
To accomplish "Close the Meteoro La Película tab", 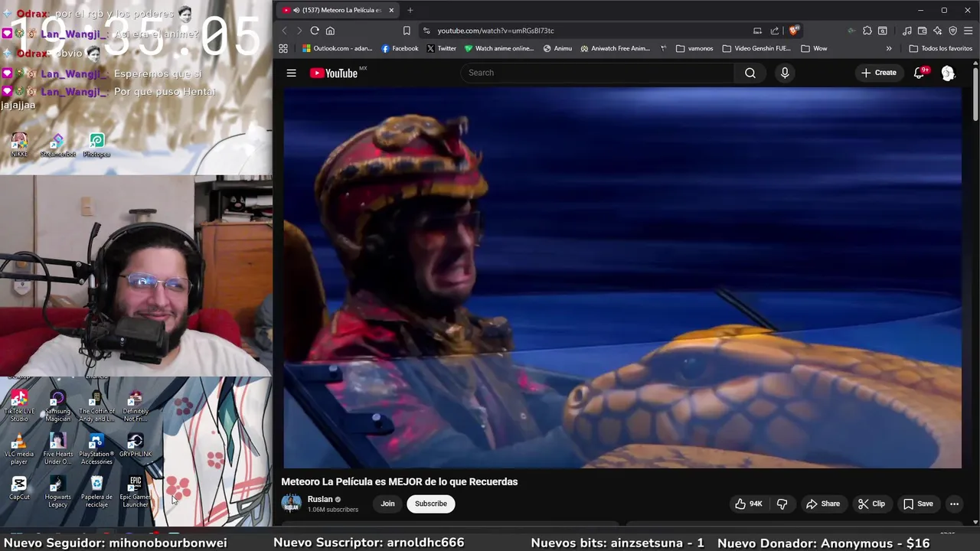I will 391,10.
